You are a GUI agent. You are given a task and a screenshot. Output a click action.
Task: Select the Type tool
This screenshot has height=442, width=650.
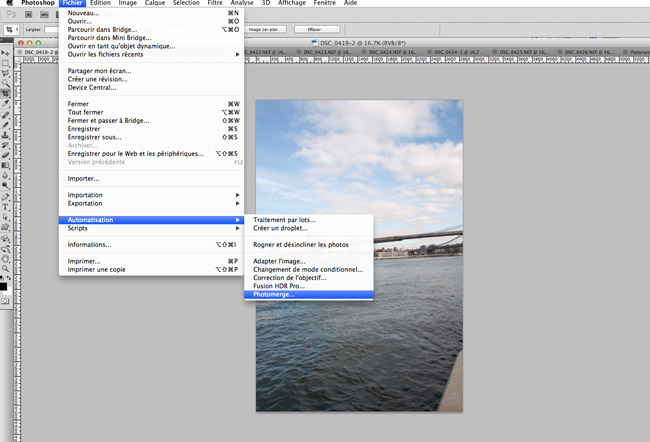point(5,207)
